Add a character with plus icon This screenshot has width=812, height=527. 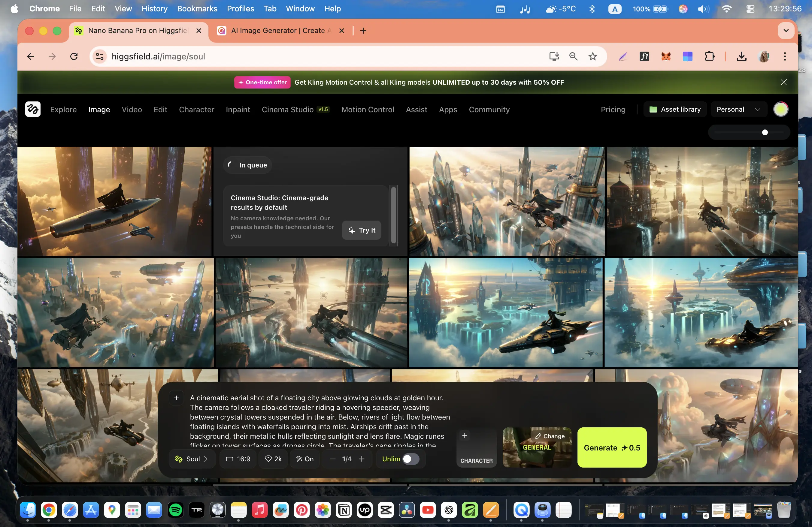464,435
